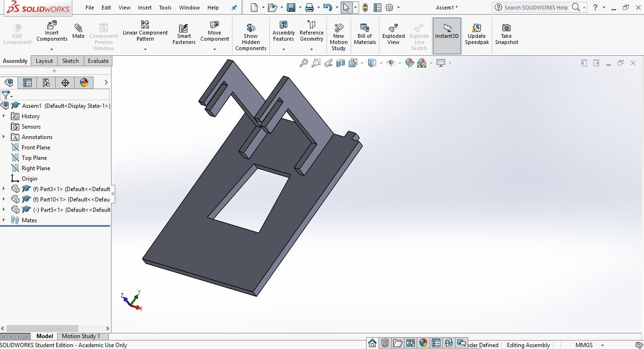This screenshot has height=349, width=644.
Task: Open Insert Components dropdown arrow
Action: [x=52, y=49]
